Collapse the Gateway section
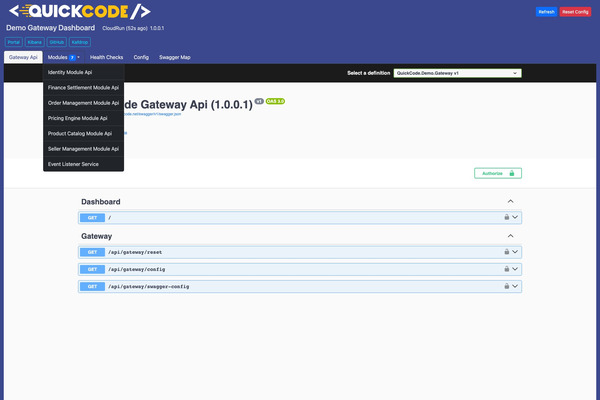The image size is (600, 400). pos(510,236)
